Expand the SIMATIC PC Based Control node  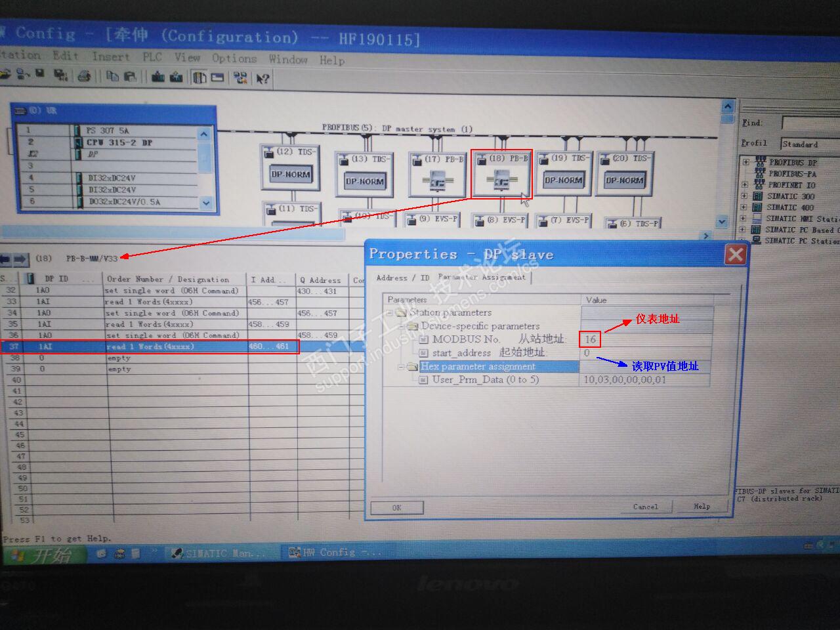(x=744, y=230)
